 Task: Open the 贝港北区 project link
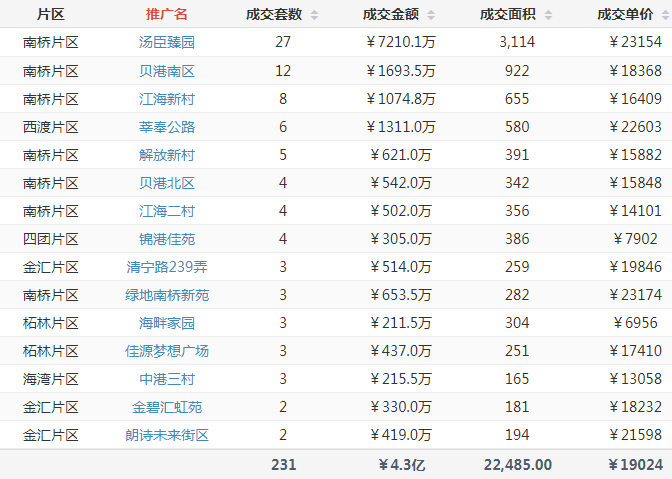167,183
